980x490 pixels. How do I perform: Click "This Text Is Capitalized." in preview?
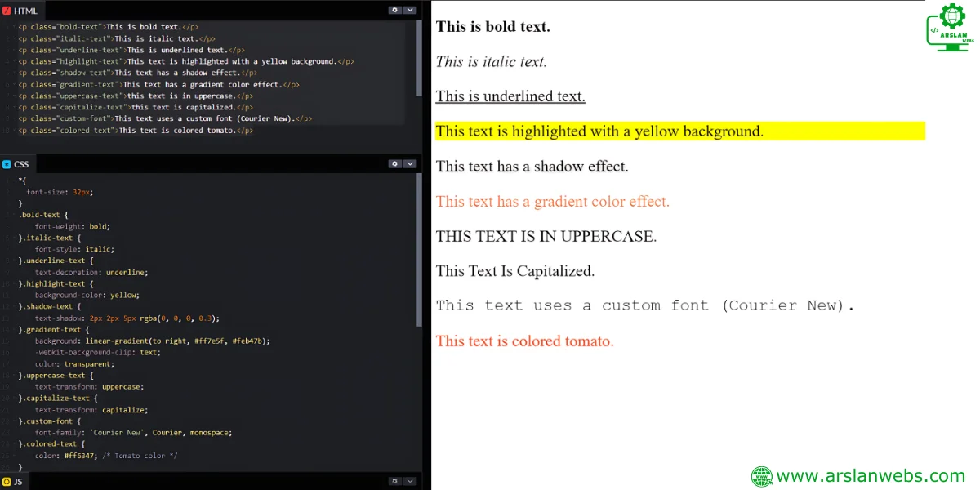pos(515,271)
